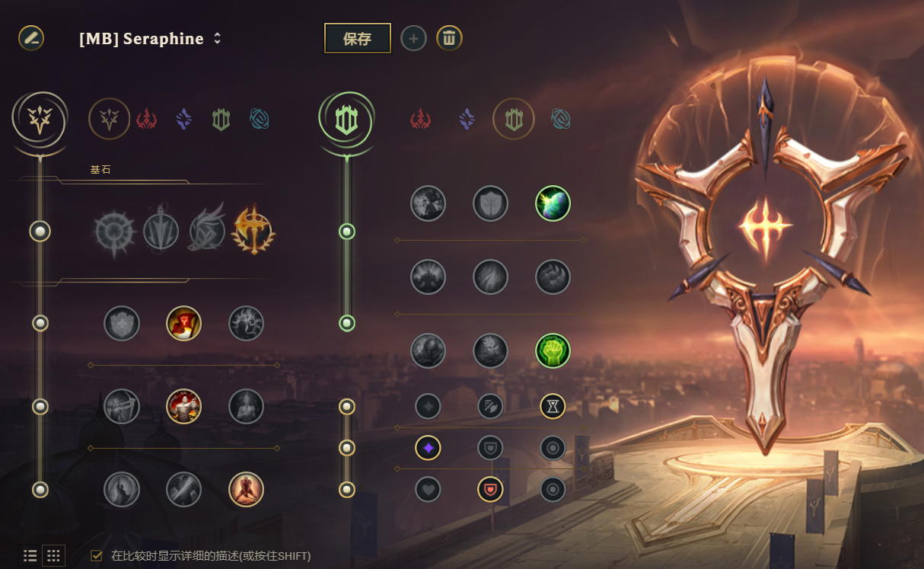Image resolution: width=924 pixels, height=569 pixels.
Task: Expand the primary Precision path selector
Action: (x=40, y=120)
